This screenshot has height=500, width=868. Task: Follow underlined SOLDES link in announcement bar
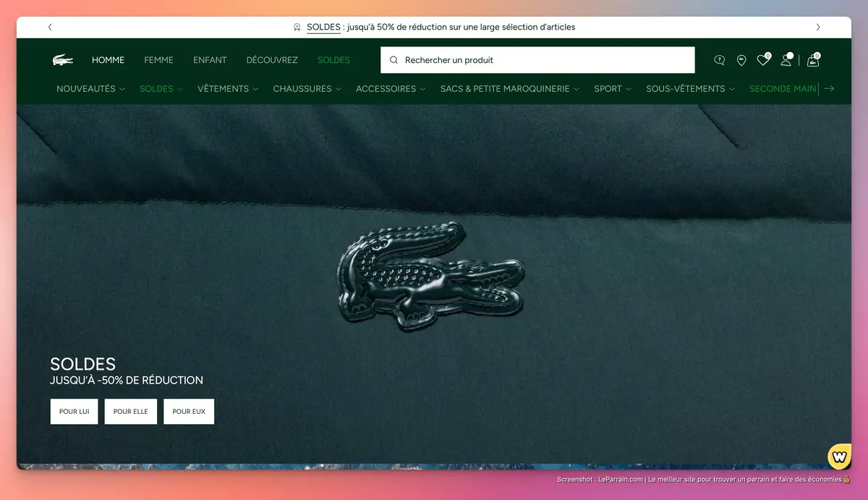323,27
